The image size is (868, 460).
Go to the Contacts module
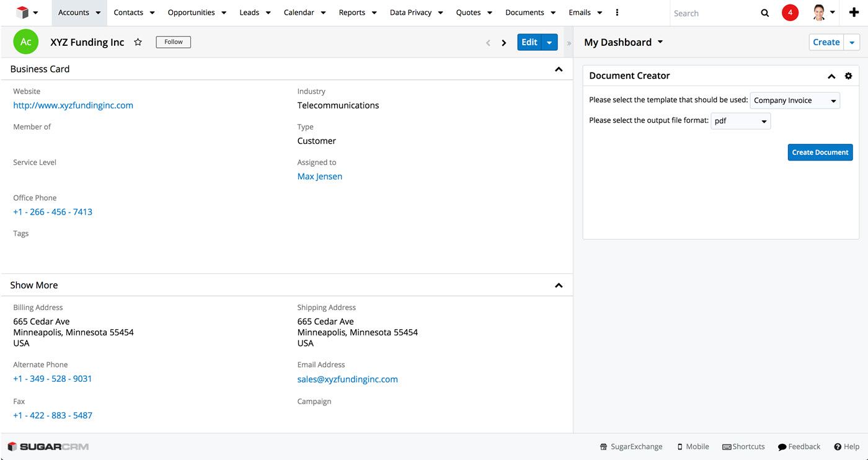point(128,12)
